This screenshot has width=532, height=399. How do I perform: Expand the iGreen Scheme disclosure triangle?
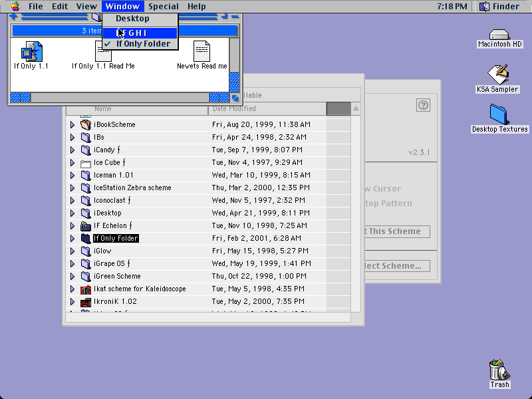coord(72,276)
